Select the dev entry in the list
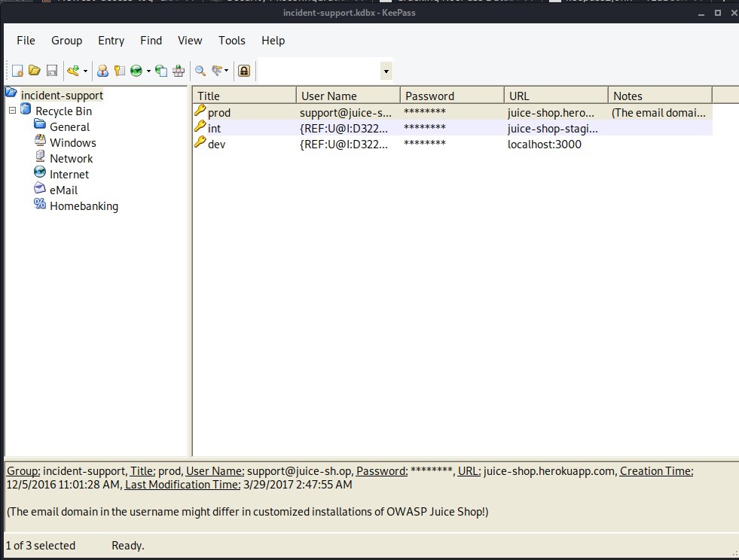Viewport: 739px width, 560px height. coord(218,144)
